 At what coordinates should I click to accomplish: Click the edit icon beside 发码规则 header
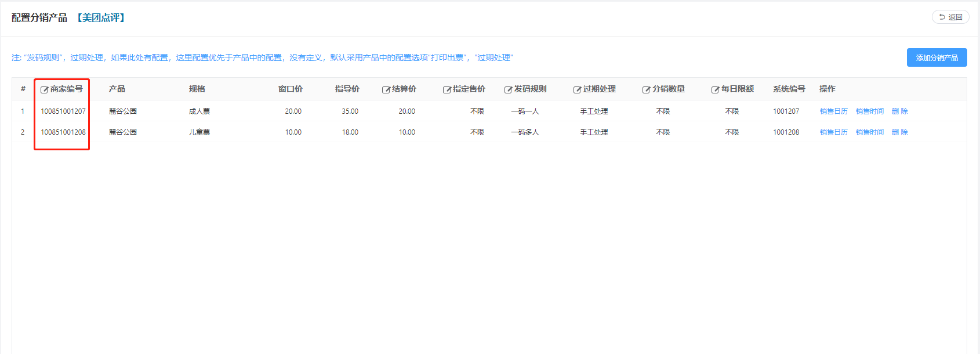pos(508,89)
